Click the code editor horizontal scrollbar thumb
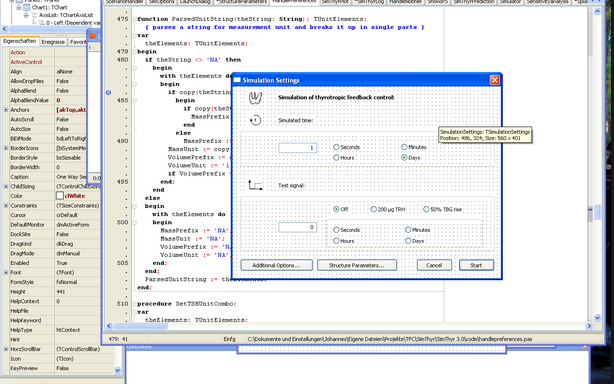 coord(141,326)
